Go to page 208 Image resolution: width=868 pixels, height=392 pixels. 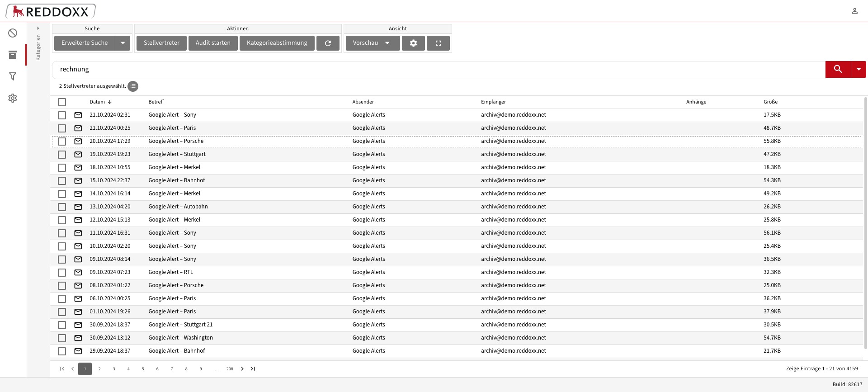point(230,369)
